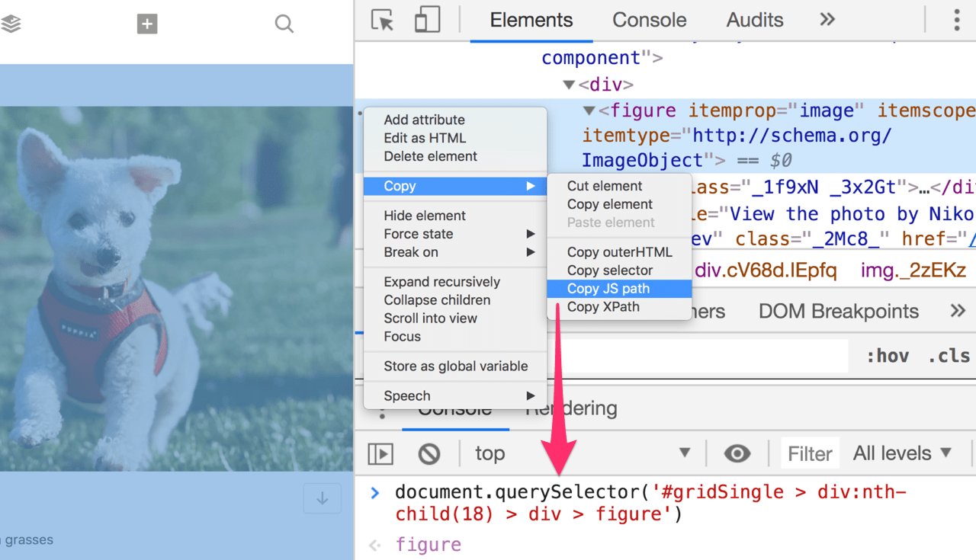This screenshot has height=560, width=976.
Task: Show more sidebar panes chevron
Action: [x=958, y=310]
